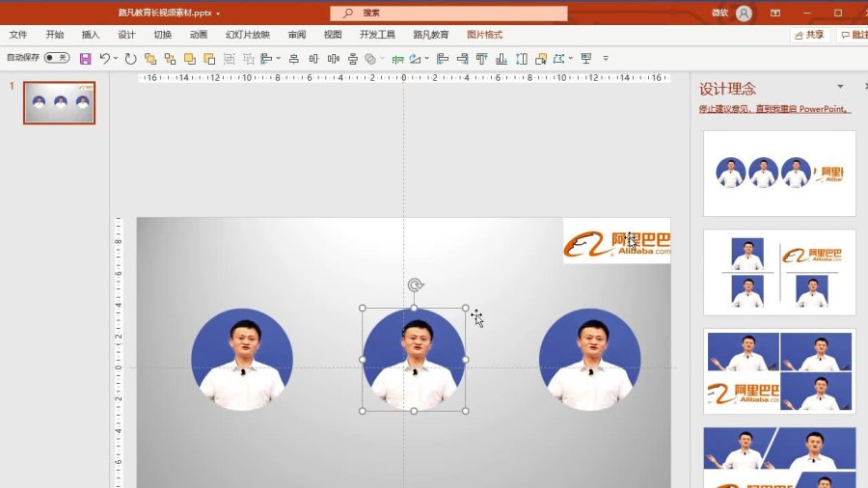Click the Align Bottom icon

coord(502,59)
